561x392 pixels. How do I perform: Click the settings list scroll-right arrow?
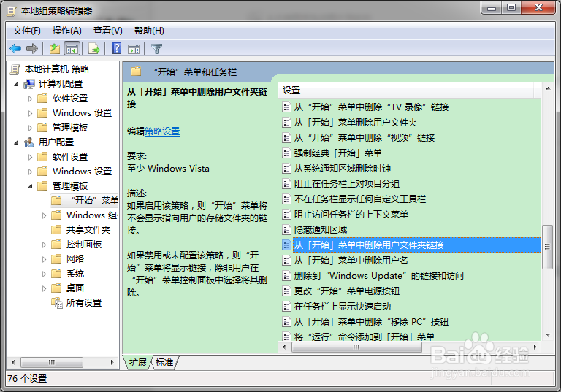coord(535,347)
